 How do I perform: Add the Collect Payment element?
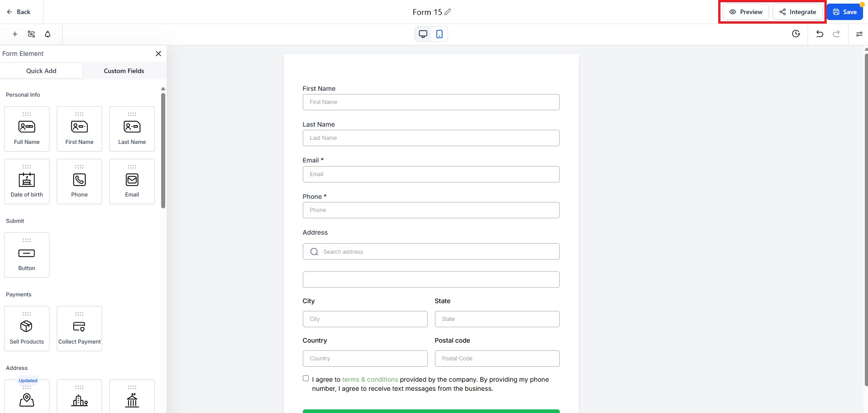79,329
